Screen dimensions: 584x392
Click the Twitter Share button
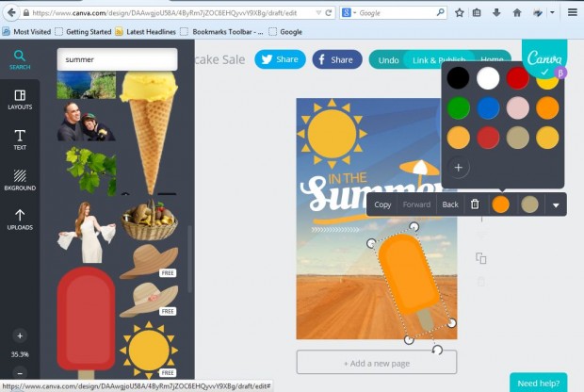(280, 59)
